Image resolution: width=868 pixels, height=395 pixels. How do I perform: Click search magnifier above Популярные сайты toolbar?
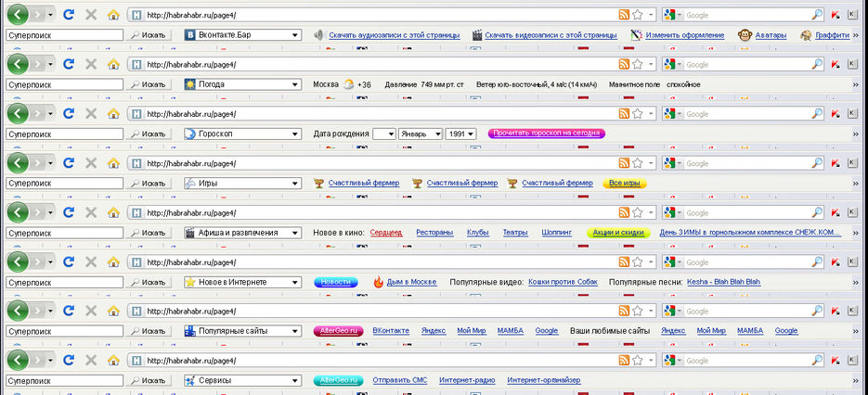(817, 311)
